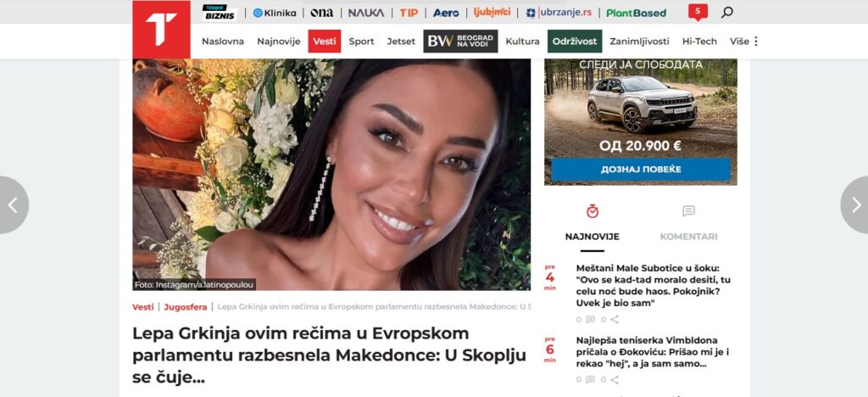Open the Jugosfera breadcrumb link
The image size is (868, 397).
click(x=186, y=307)
